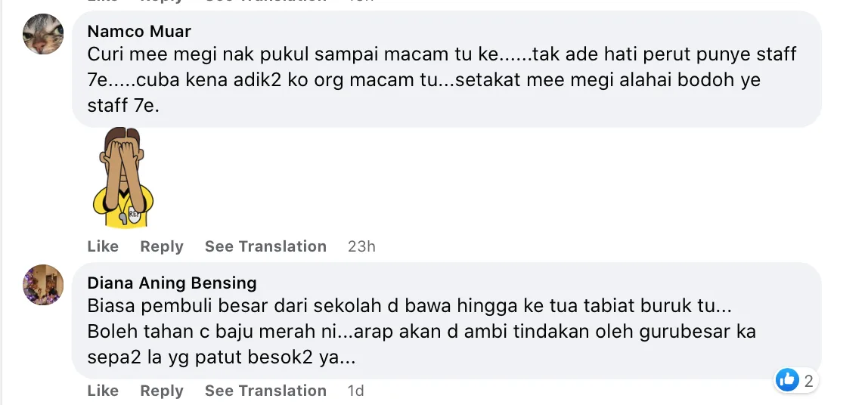Click Namco Muar's comment text about mee megi

pos(442,80)
